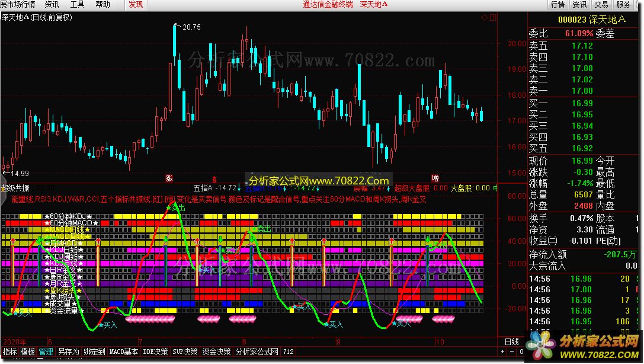Switch to the 行情 tab at top right
Viewport: 644px width, 364px height.
click(x=558, y=5)
